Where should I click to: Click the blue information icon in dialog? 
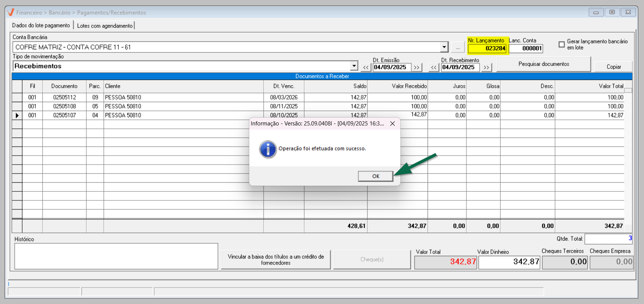coord(268,149)
